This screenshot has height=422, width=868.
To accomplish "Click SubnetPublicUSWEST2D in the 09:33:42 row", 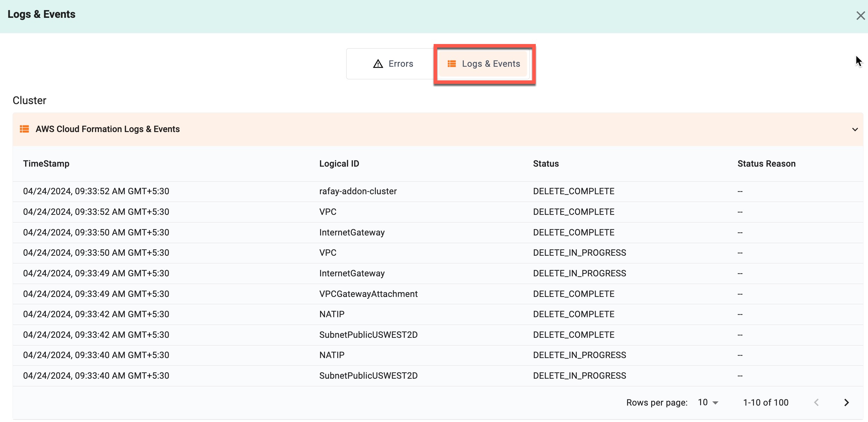I will click(368, 335).
